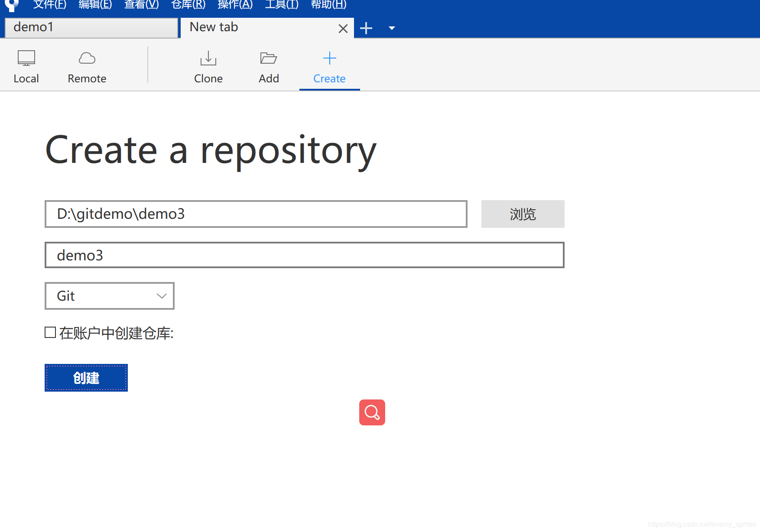The image size is (760, 532).
Task: Open the 查看(V) menu
Action: pos(141,5)
